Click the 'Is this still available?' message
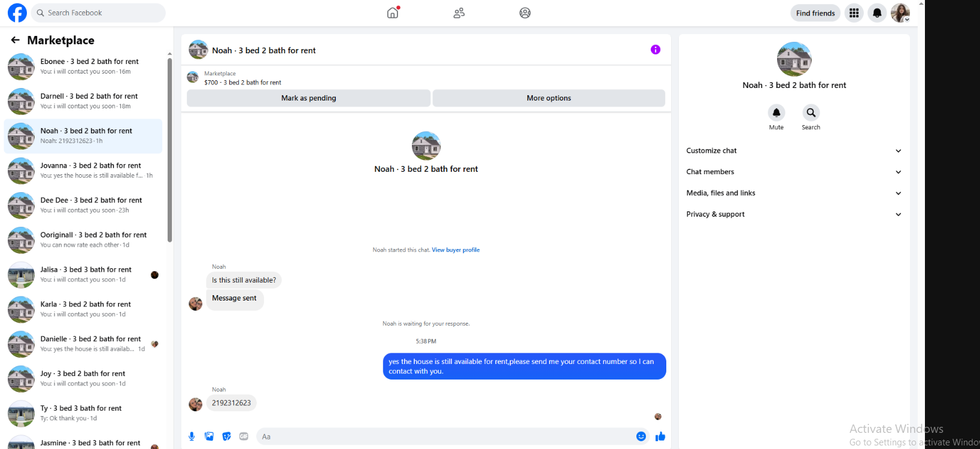The width and height of the screenshot is (980, 449). (x=244, y=280)
